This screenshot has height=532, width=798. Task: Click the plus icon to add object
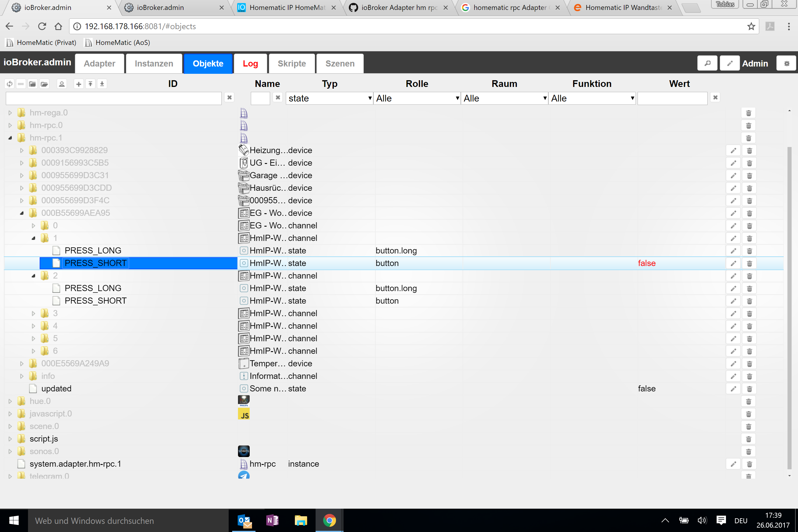(79, 84)
